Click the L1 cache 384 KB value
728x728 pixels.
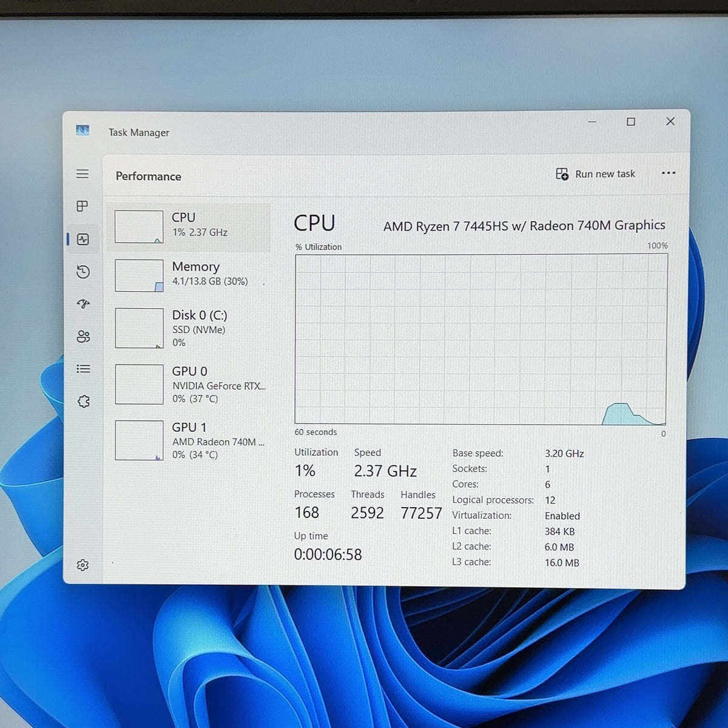click(559, 531)
